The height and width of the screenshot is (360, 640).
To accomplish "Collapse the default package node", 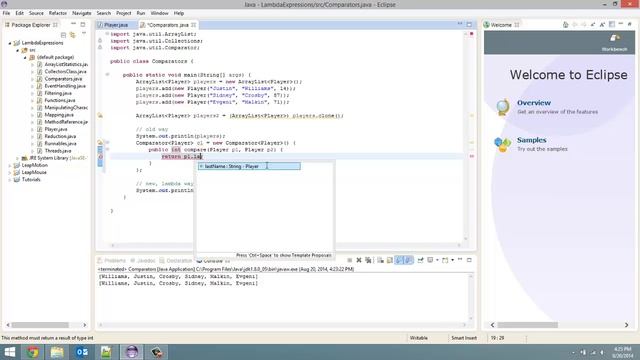I will pyautogui.click(x=25, y=58).
